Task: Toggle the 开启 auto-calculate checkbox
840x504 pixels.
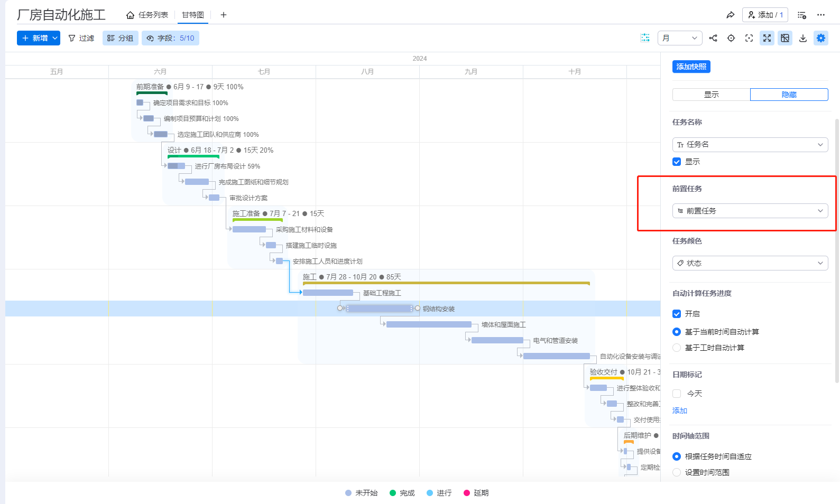Action: pos(677,314)
